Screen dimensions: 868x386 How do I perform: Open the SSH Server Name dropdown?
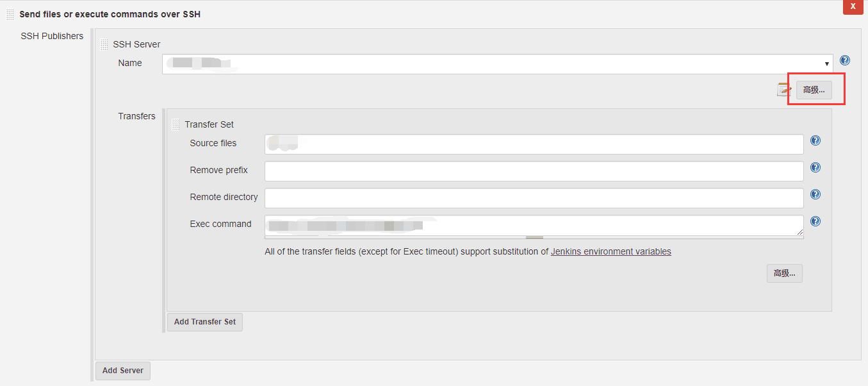[x=498, y=64]
